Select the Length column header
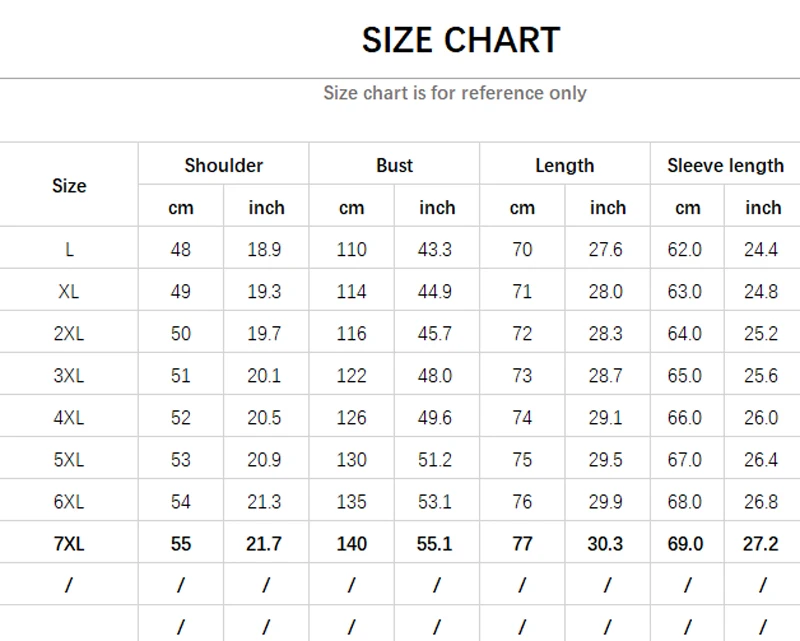 pos(564,165)
